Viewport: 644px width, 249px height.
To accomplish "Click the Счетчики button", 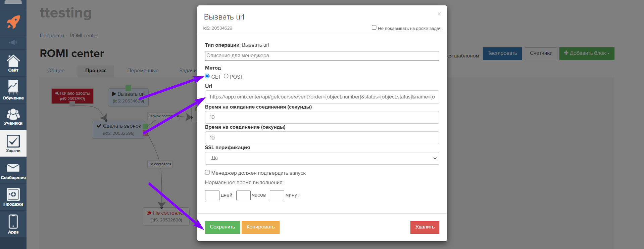I will 541,53.
